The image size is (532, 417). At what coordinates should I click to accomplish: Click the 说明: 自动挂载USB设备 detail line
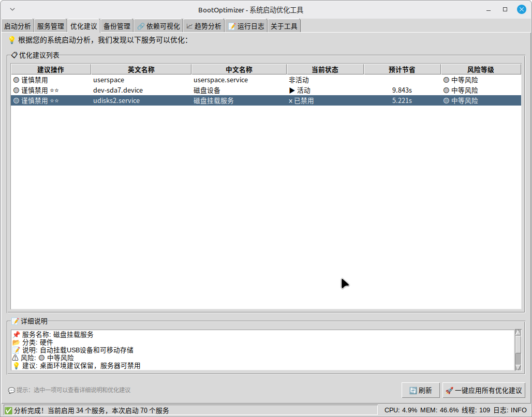(72, 350)
